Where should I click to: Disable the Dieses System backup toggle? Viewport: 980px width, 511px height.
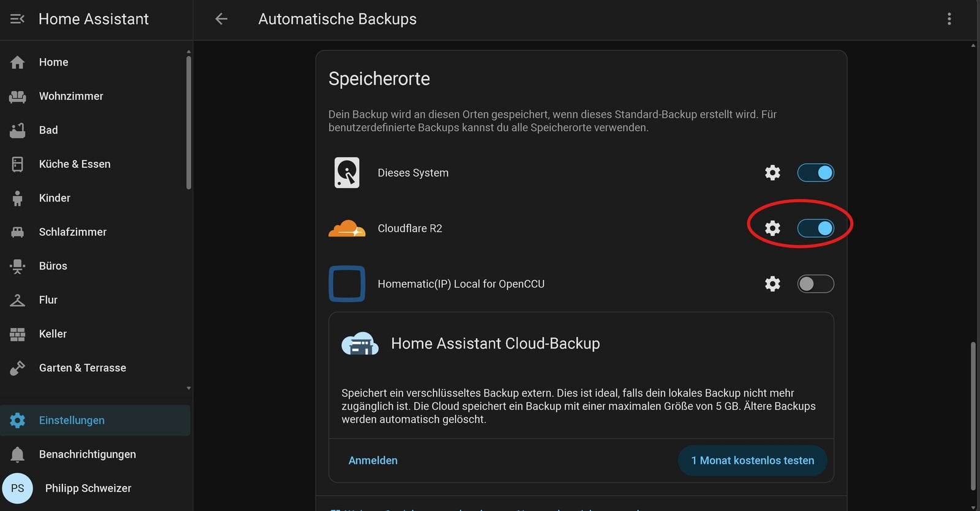click(815, 173)
